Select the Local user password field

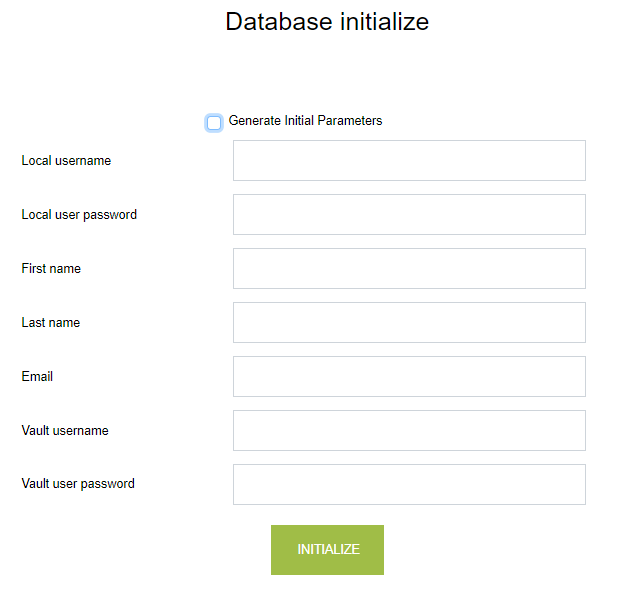click(x=409, y=215)
